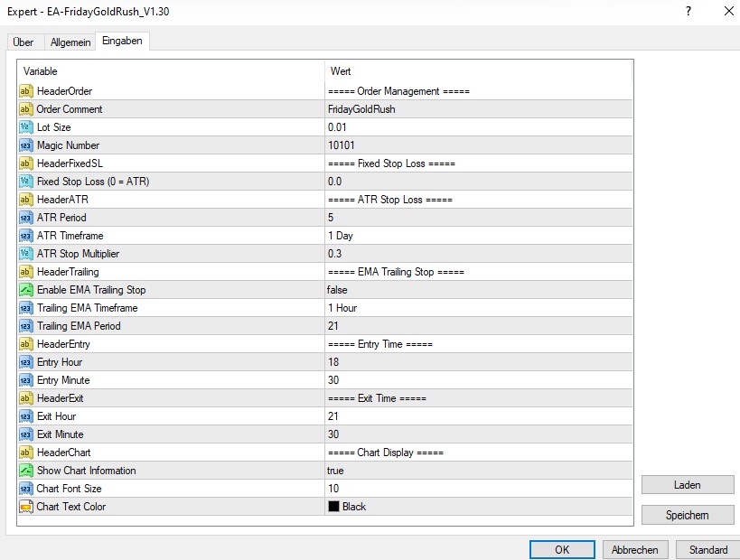
Task: Edit the Exit Minute value 30
Action: 479,434
